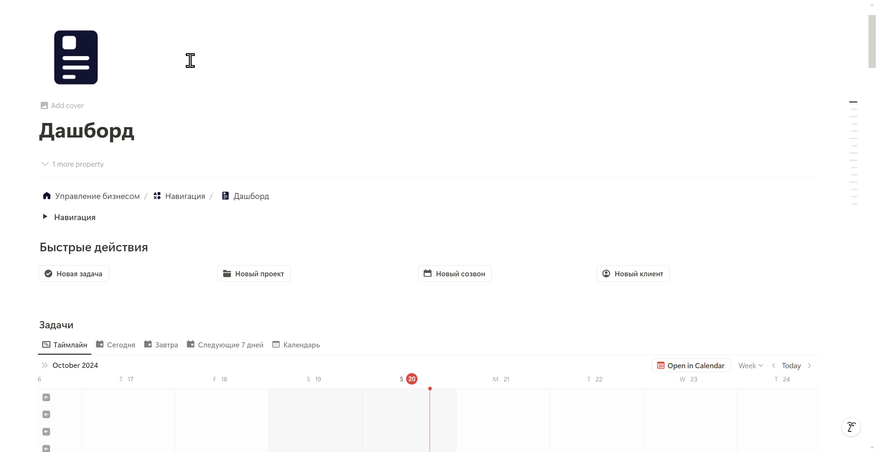Open the Week range dropdown
Screen dimensions: 876x452
click(x=750, y=365)
